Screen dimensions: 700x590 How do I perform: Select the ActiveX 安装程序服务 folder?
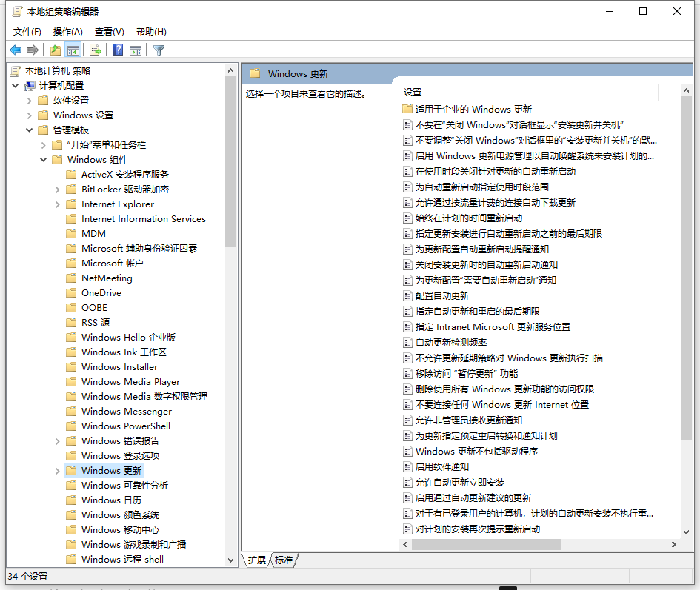125,175
